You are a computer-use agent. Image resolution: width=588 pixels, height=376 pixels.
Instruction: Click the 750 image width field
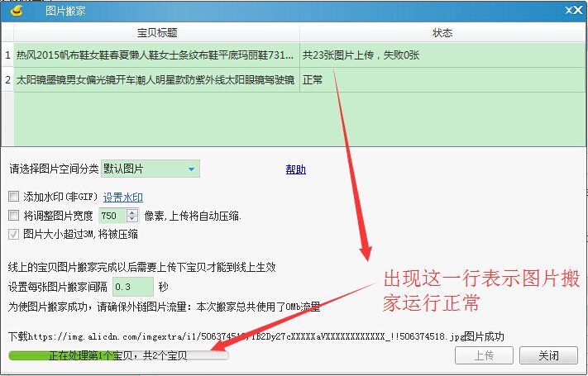click(x=111, y=216)
